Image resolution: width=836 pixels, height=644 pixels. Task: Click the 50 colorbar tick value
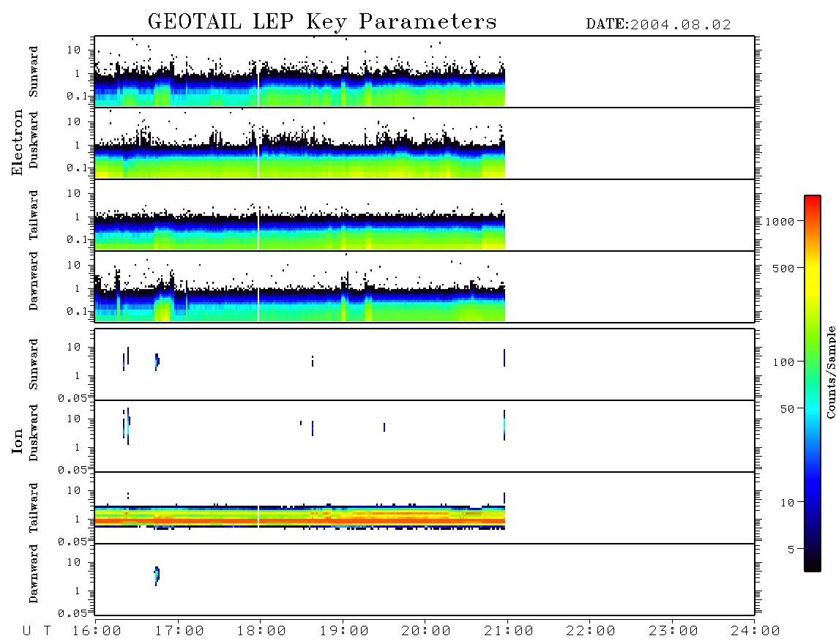point(787,409)
